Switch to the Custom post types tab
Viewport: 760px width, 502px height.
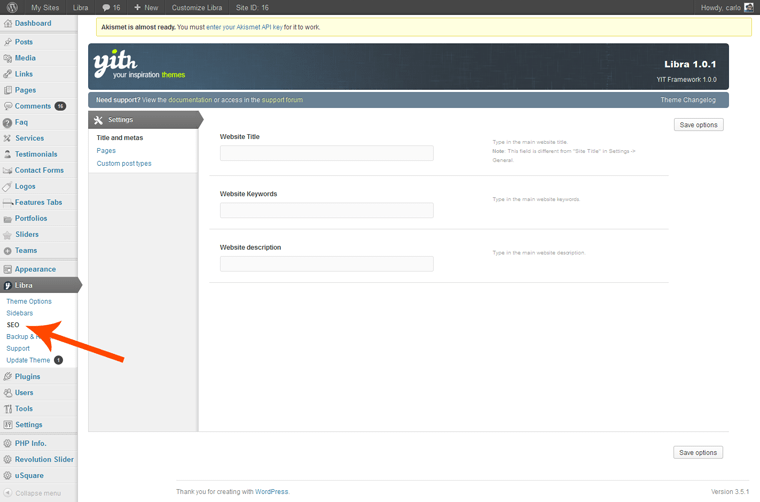(x=124, y=163)
